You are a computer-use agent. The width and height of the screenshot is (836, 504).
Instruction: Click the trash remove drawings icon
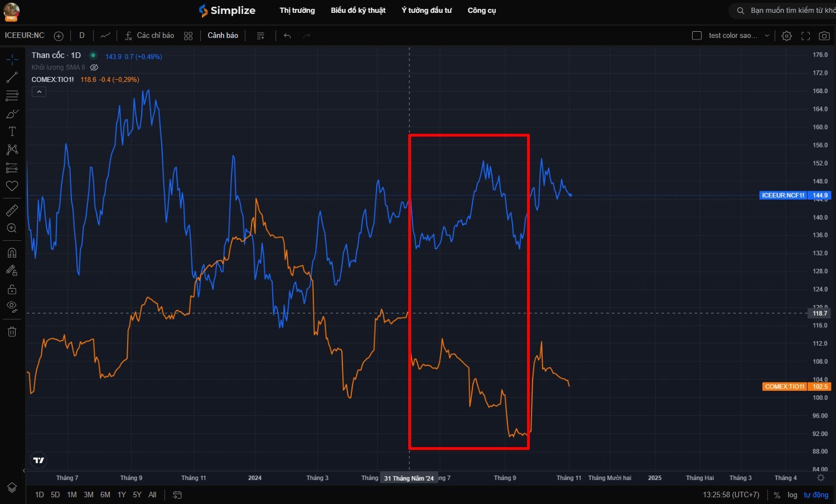coord(12,332)
